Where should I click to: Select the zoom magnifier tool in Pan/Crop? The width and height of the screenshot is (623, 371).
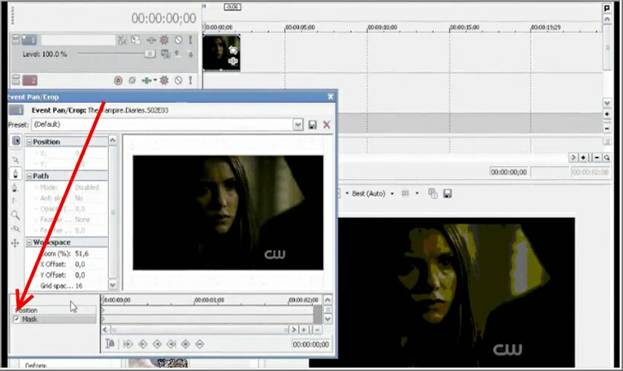pos(15,215)
